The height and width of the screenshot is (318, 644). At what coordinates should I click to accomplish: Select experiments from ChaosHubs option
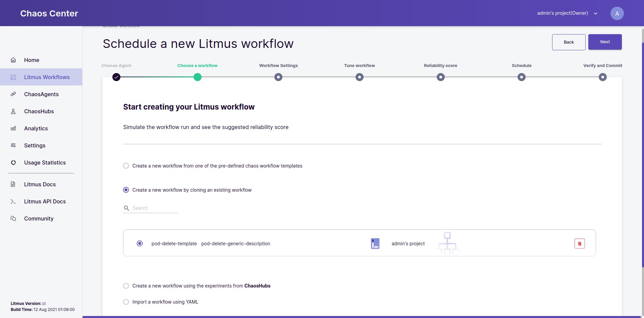(126, 286)
